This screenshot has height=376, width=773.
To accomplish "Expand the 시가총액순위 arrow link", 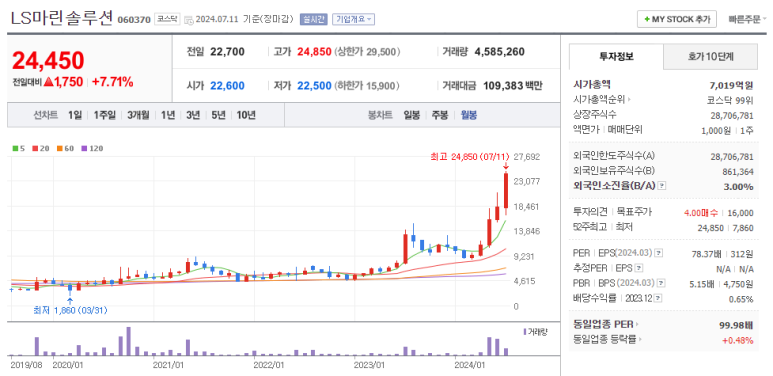I will (x=602, y=100).
